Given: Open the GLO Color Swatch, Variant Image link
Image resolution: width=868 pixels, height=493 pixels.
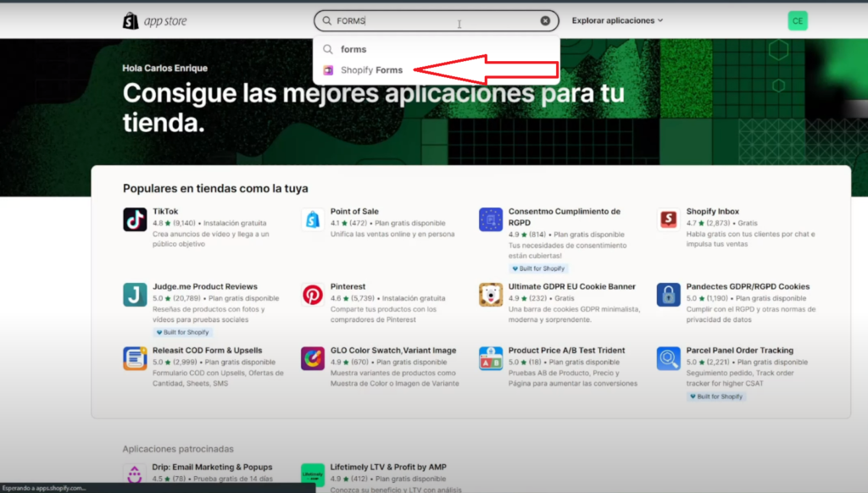Looking at the screenshot, I should click(x=393, y=350).
